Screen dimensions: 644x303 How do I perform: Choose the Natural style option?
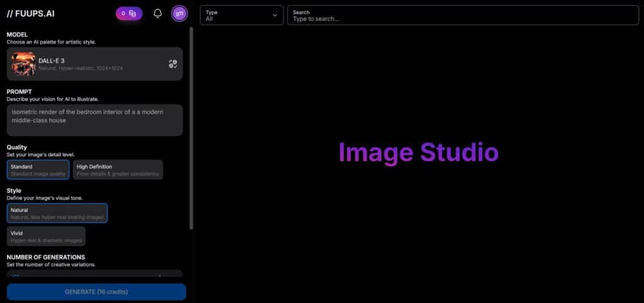[57, 213]
